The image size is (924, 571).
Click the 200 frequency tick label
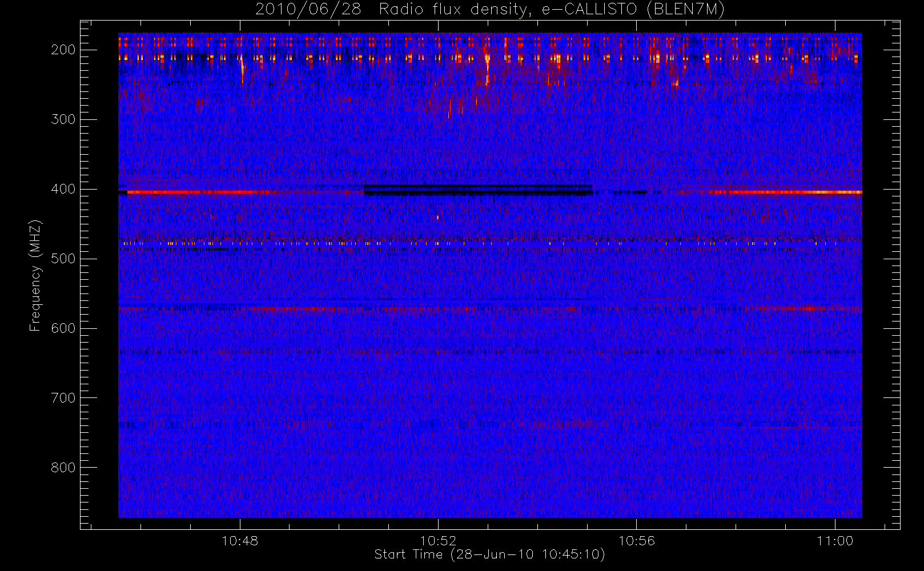pos(63,50)
